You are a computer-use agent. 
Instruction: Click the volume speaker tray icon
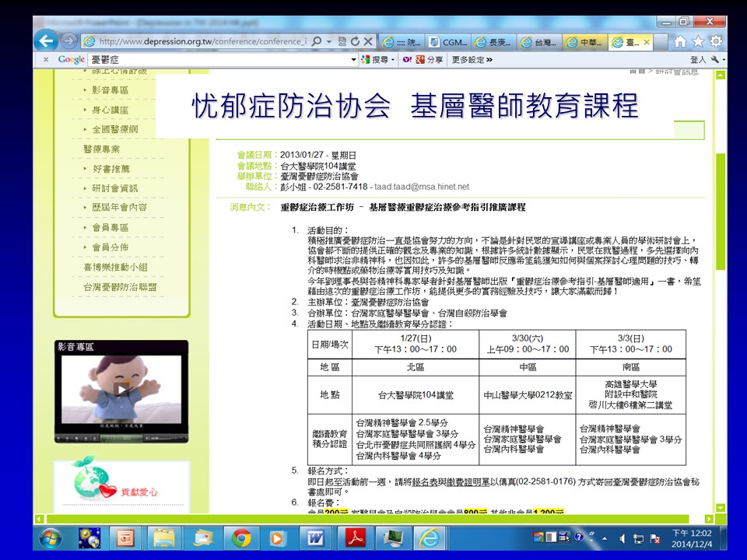click(x=622, y=538)
